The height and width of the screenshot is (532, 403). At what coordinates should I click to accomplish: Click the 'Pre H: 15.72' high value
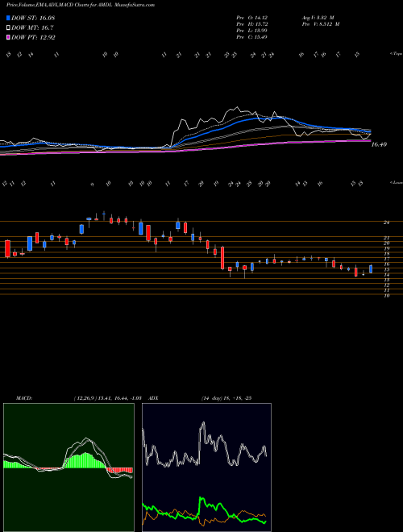point(251,24)
